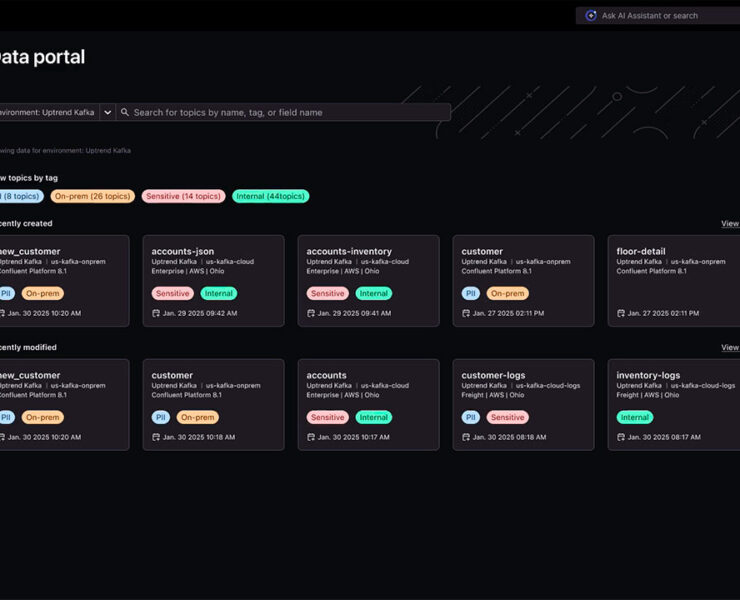Click PII tag on recently modified customer
The width and height of the screenshot is (740, 600).
click(x=160, y=417)
